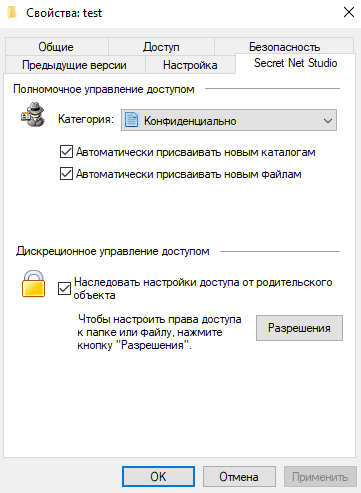Image resolution: width=361 pixels, height=493 pixels.
Task: Open the Конфиденциально category combo box
Action: click(229, 120)
